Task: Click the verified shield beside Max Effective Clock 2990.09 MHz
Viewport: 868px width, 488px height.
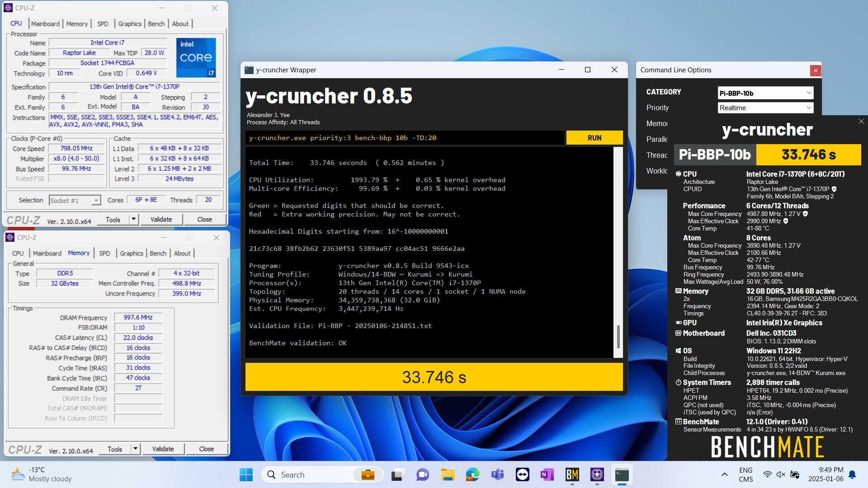Action: click(786, 221)
